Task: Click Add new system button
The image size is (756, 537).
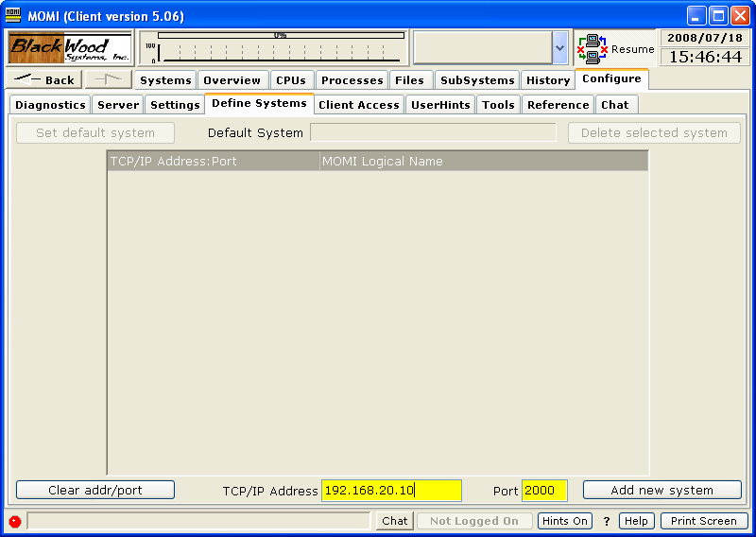Action: pyautogui.click(x=662, y=490)
